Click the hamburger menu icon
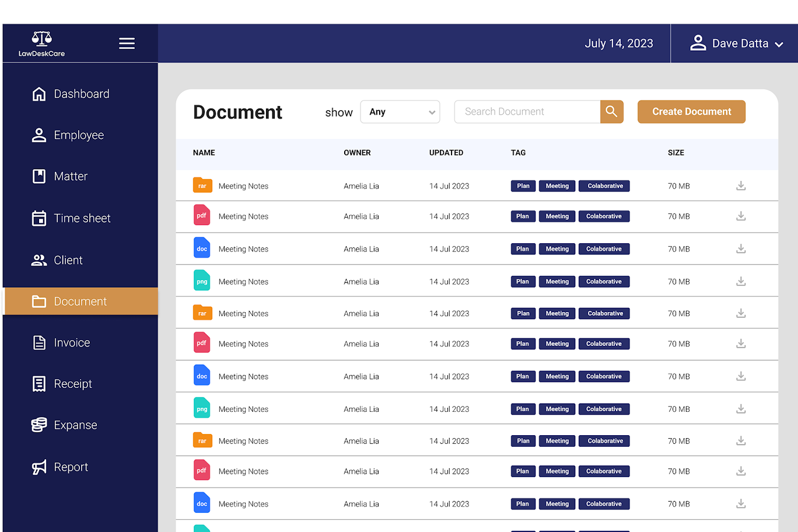 click(127, 44)
